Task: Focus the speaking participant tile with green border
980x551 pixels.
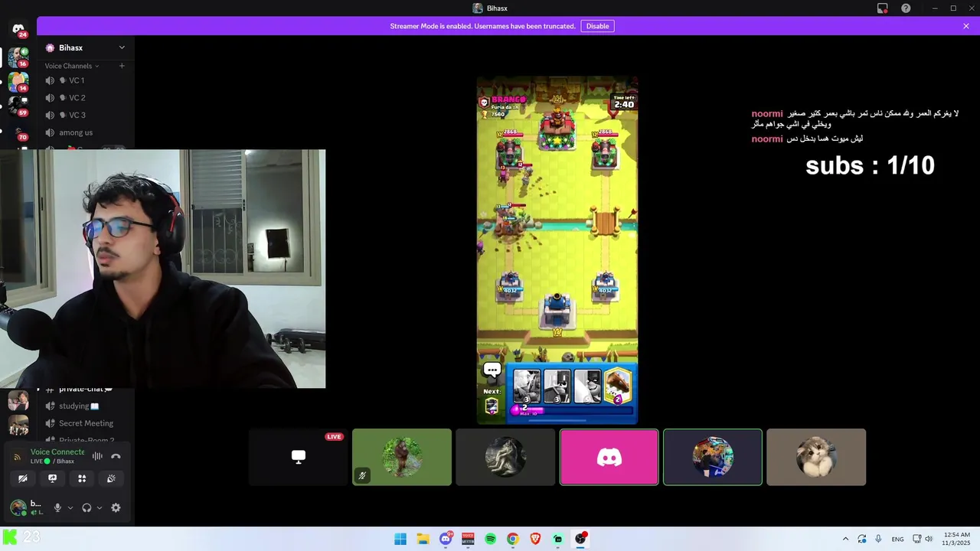Action: coord(713,457)
